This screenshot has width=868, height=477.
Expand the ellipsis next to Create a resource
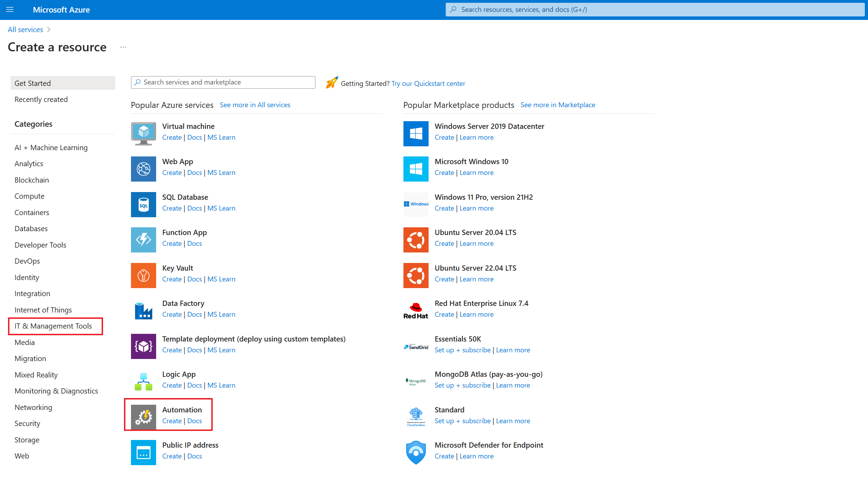123,47
